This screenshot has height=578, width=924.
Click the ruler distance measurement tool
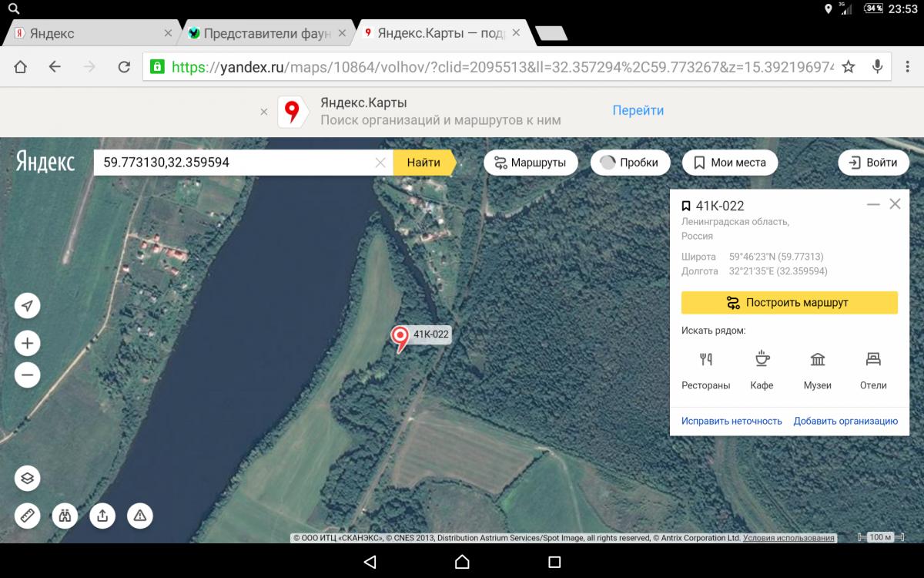[x=27, y=516]
